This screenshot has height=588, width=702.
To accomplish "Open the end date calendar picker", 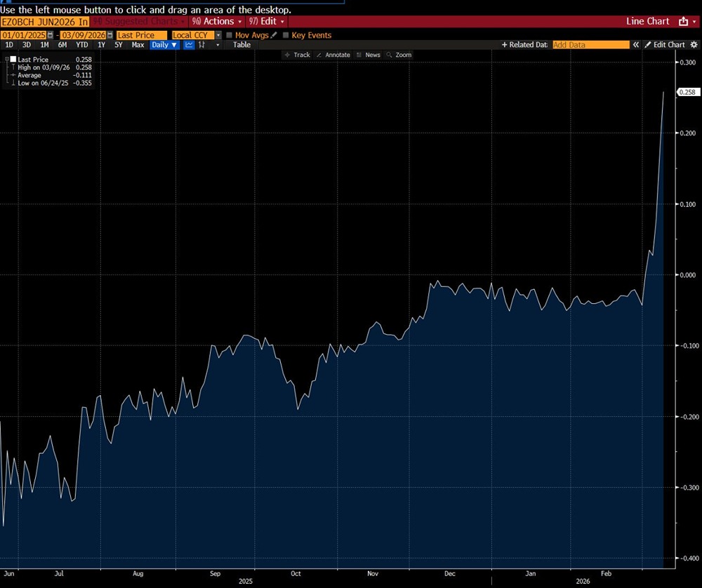I will (x=109, y=35).
